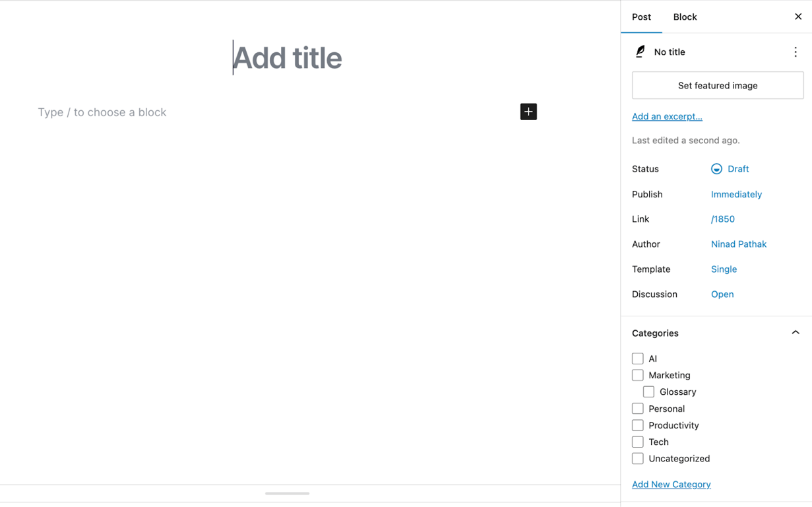Open the Status Draft dropdown
812x507 pixels.
tap(737, 169)
